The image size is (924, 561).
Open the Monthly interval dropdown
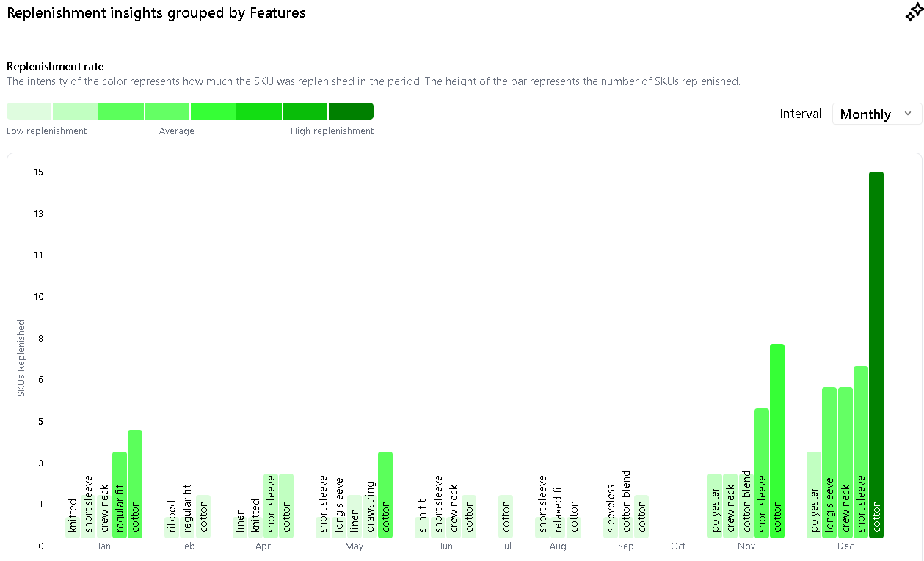point(876,114)
